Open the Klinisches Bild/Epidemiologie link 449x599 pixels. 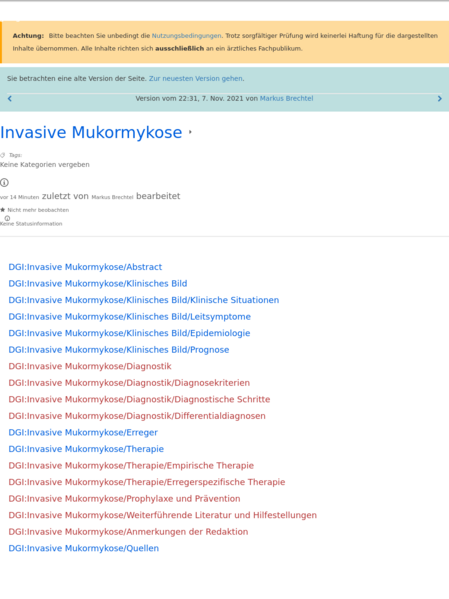pos(129,333)
